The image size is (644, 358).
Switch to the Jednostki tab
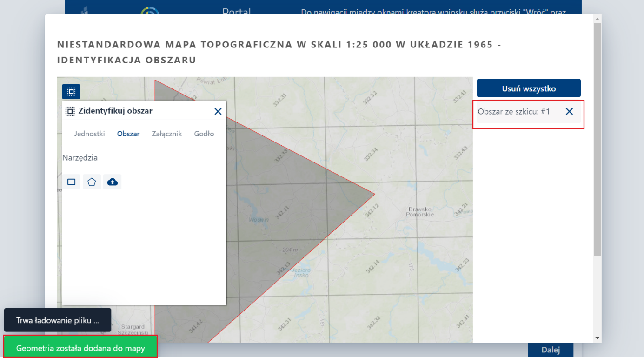(x=89, y=134)
